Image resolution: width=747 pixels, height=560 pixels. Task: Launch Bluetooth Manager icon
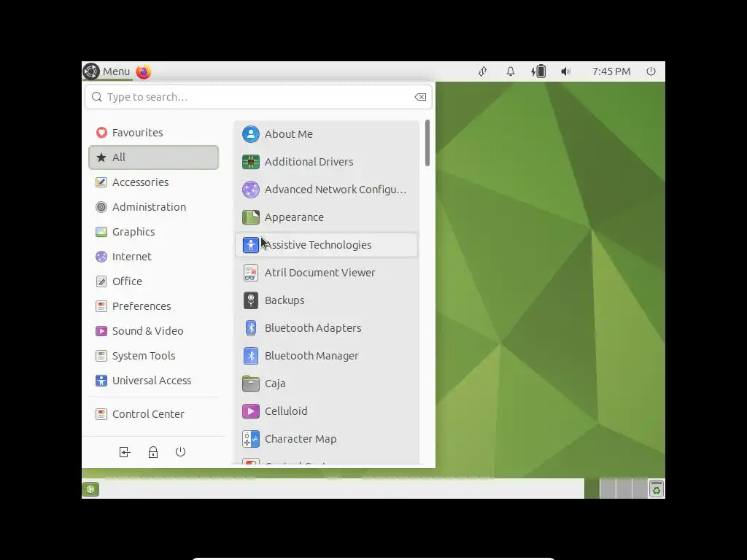point(251,356)
